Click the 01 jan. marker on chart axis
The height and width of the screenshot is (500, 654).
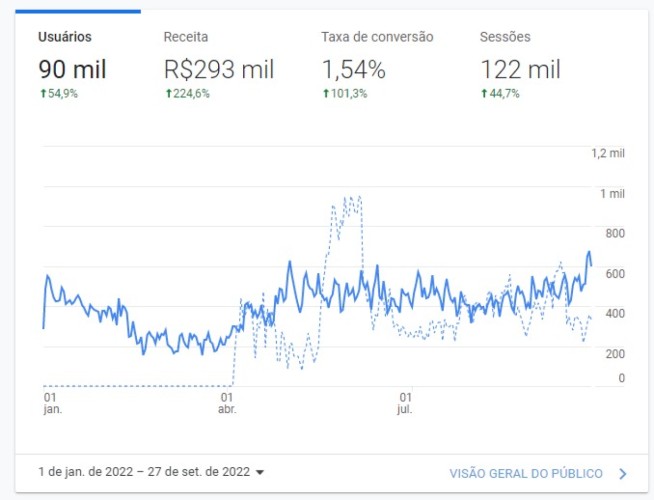(x=52, y=403)
